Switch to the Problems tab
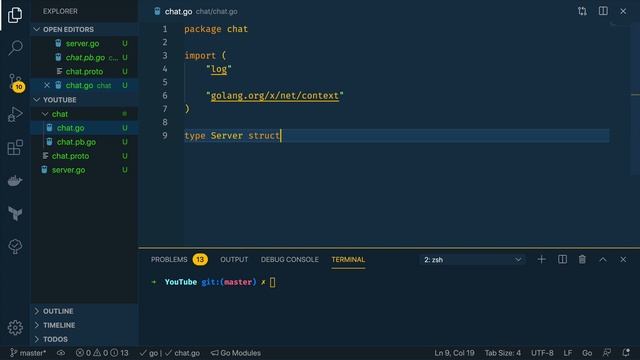Screen dimensions: 640x360 (x=169, y=260)
